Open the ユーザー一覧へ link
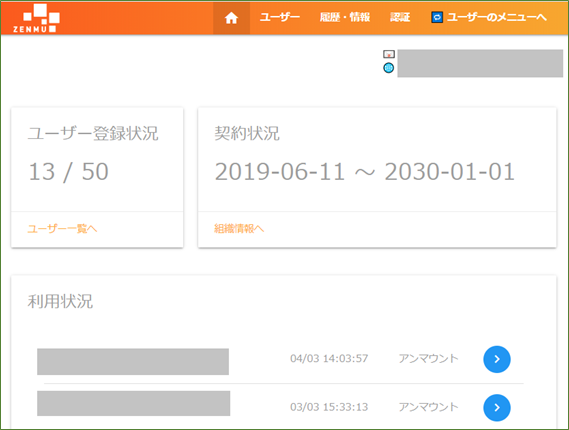Image resolution: width=569 pixels, height=430 pixels. (62, 229)
